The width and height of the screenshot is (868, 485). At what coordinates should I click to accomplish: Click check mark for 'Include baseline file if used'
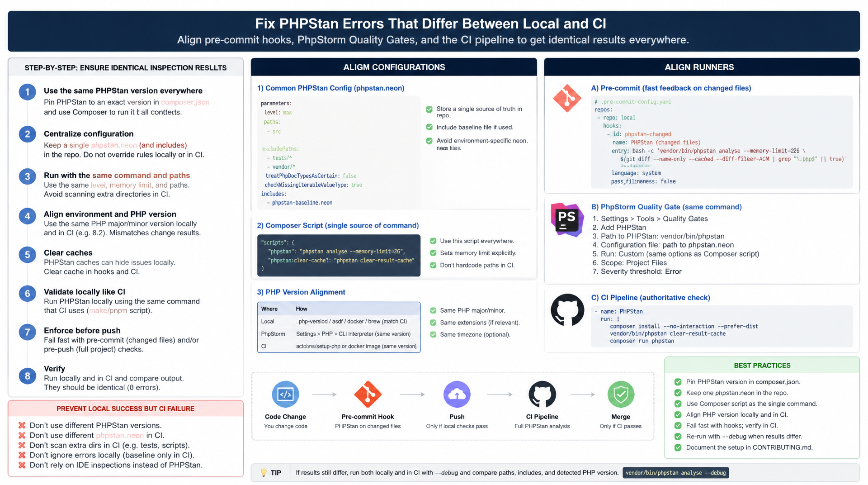click(429, 127)
